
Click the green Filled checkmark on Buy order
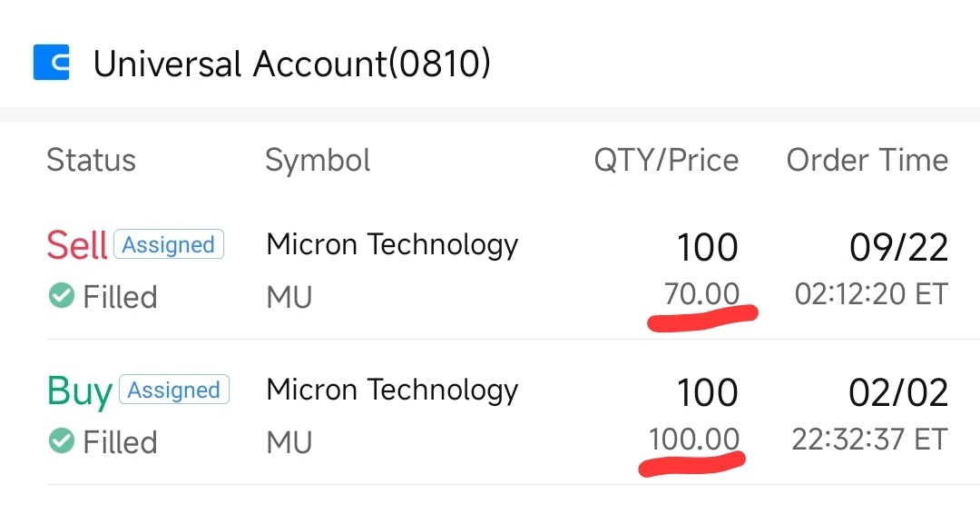point(62,440)
